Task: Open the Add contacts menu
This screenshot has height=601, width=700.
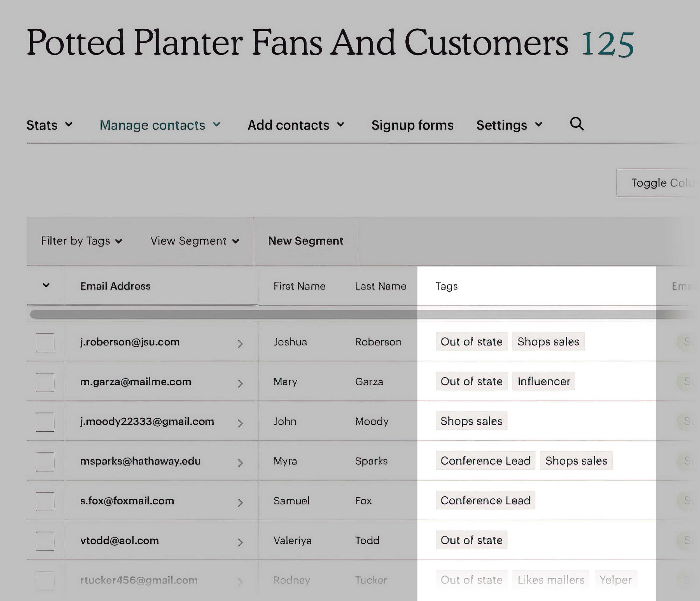Action: (297, 125)
